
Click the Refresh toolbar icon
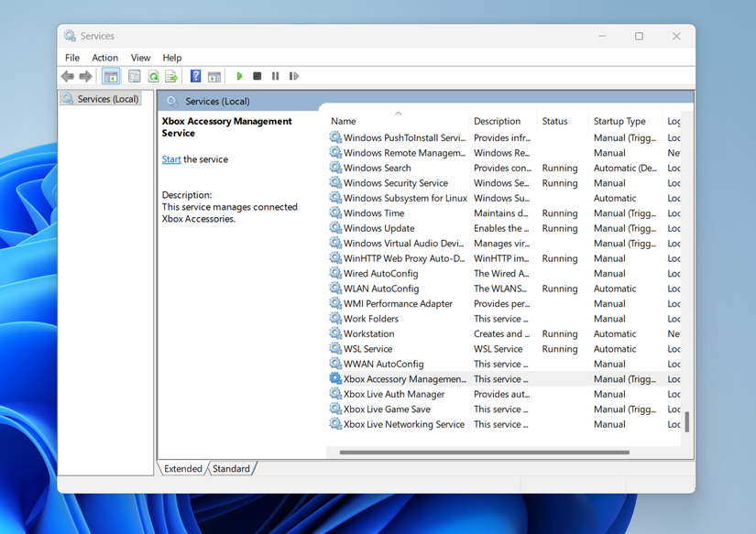tap(153, 76)
